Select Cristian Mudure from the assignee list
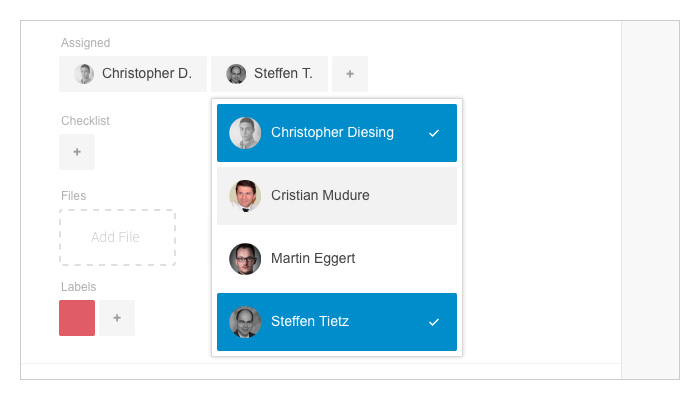Viewport: 700px width, 400px height. (x=337, y=196)
